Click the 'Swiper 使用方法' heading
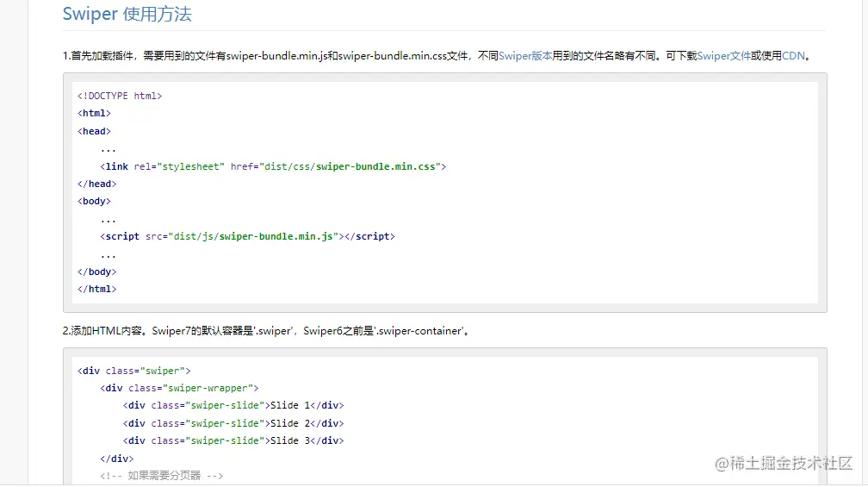Viewport: 868px width, 487px height. [127, 14]
